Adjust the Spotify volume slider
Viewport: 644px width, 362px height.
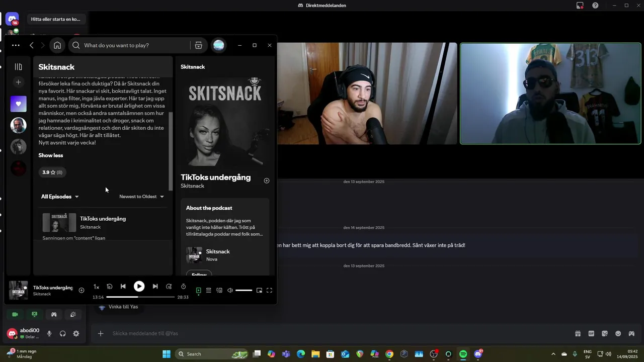tap(244, 291)
